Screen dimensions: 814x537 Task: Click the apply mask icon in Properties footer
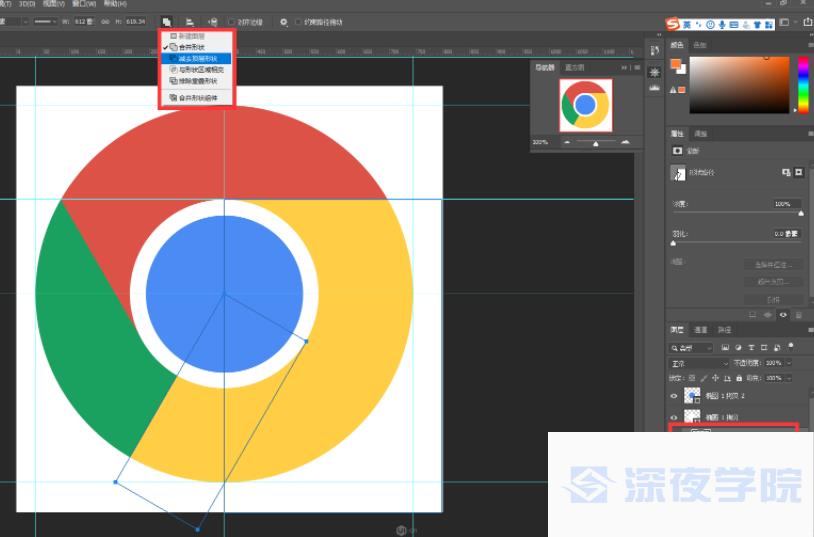pyautogui.click(x=768, y=315)
